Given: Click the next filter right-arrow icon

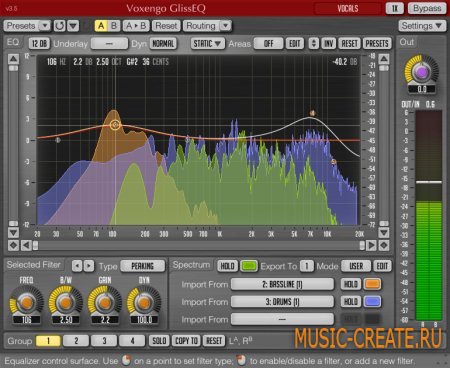Looking at the screenshot, I should pos(88,266).
